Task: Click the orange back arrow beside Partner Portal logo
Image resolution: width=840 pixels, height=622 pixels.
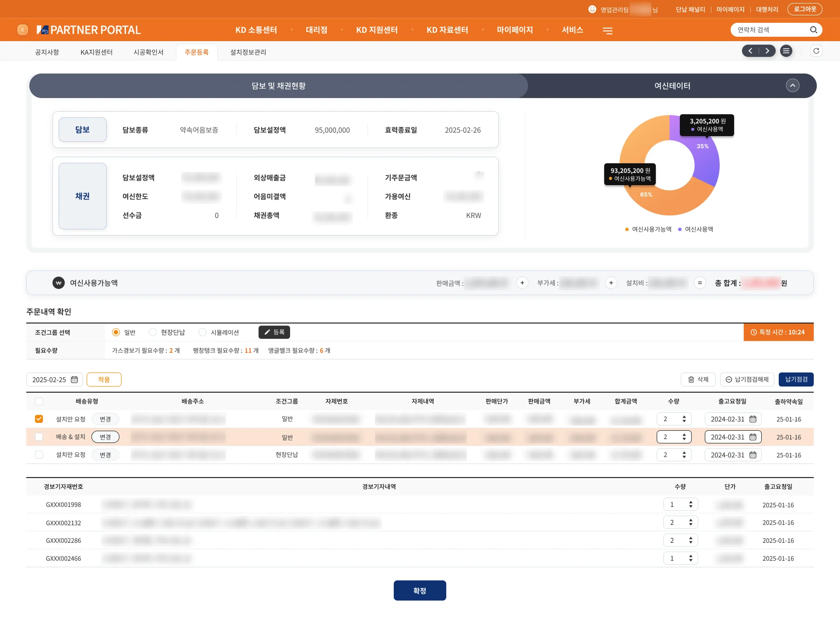Action: (23, 30)
